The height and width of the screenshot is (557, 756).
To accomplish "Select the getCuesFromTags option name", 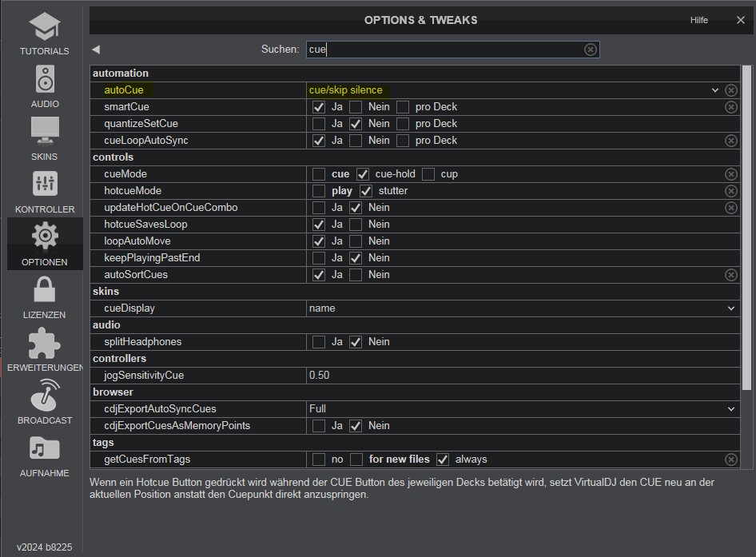I will pos(147,460).
